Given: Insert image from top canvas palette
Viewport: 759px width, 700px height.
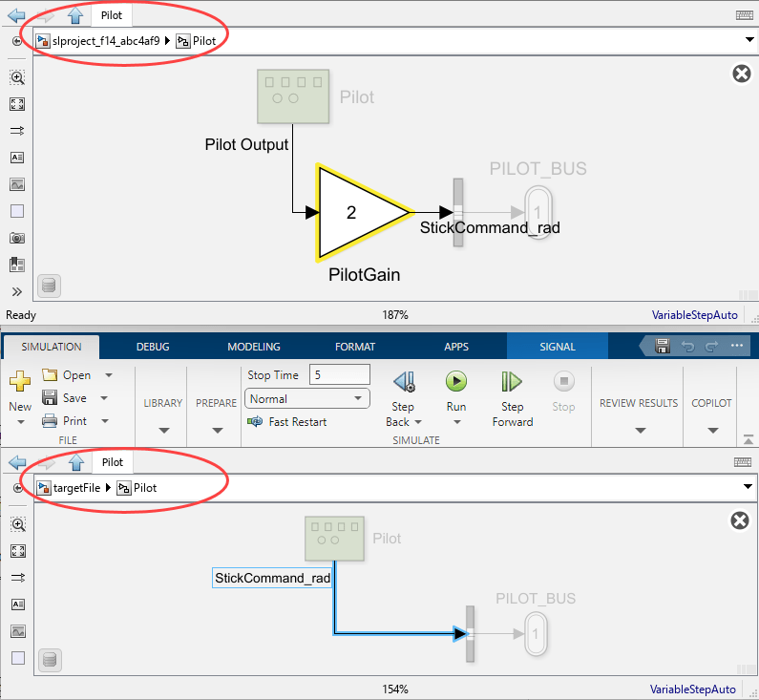Looking at the screenshot, I should (x=17, y=184).
